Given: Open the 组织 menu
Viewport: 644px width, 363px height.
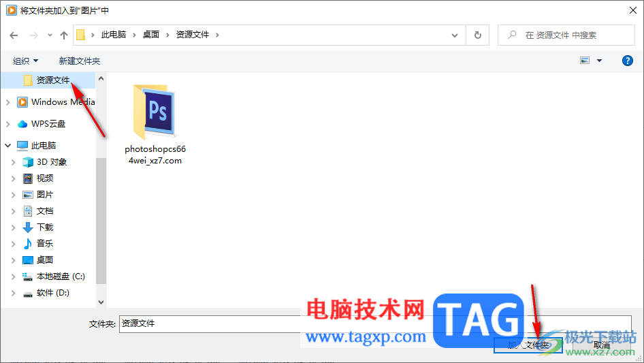Looking at the screenshot, I should point(25,61).
